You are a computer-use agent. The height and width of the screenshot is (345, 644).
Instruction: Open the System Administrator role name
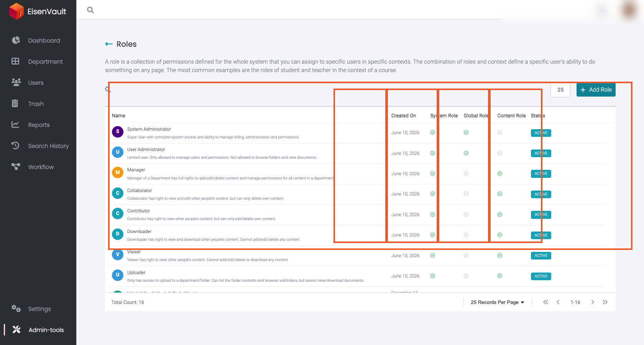149,129
